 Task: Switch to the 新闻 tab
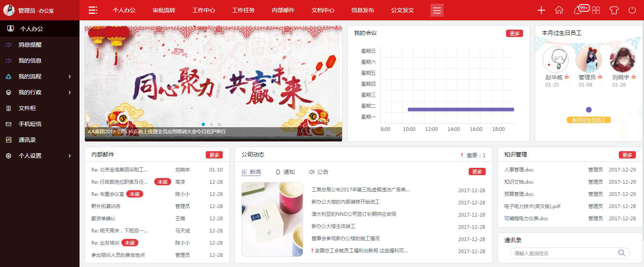252,172
